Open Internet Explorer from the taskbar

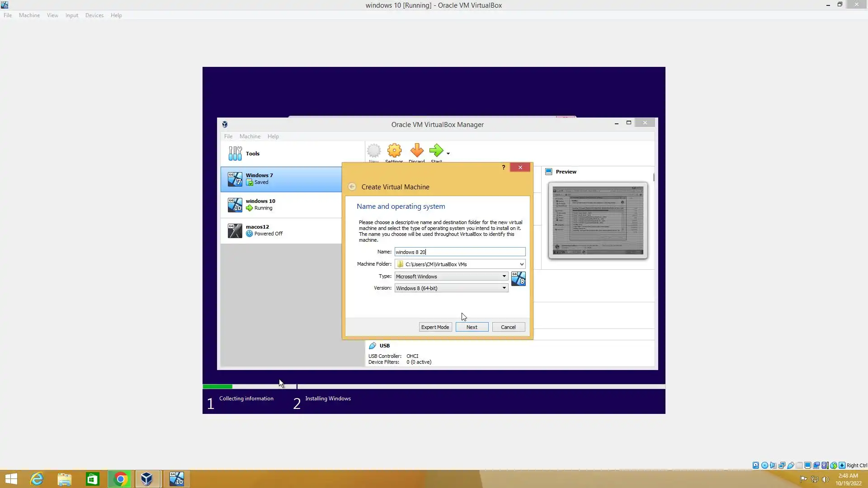tap(37, 479)
